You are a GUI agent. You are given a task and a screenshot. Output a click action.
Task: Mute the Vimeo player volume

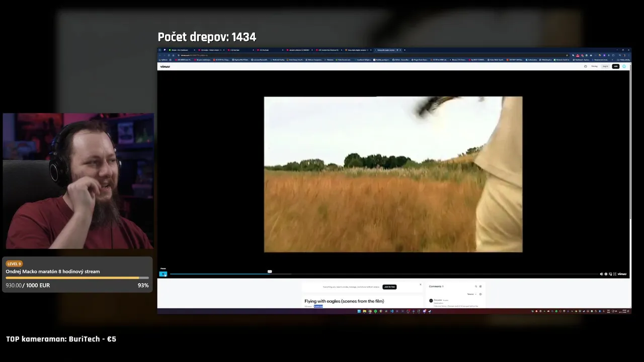tap(601, 274)
